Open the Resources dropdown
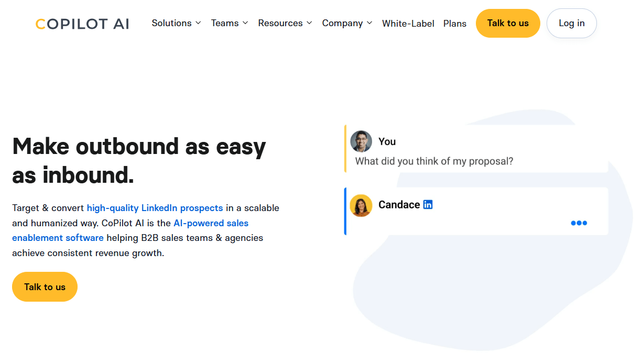Image resolution: width=642 pixels, height=364 pixels. coord(281,23)
